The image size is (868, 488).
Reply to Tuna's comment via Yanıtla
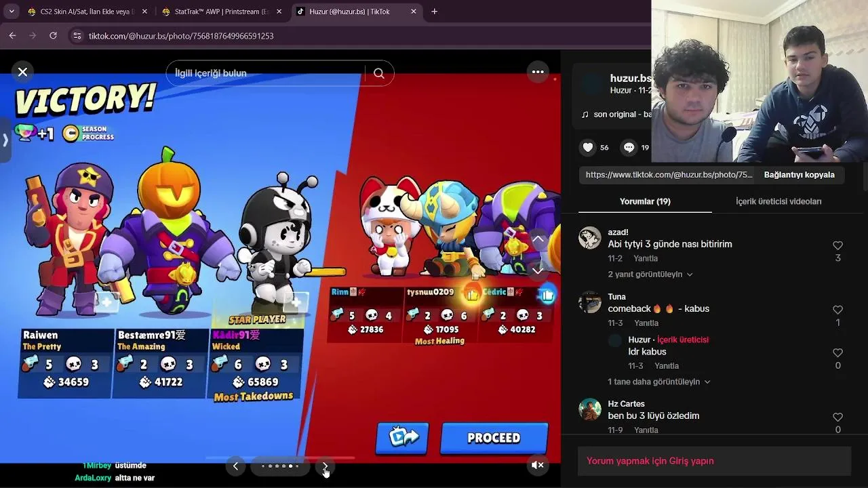[x=646, y=323]
